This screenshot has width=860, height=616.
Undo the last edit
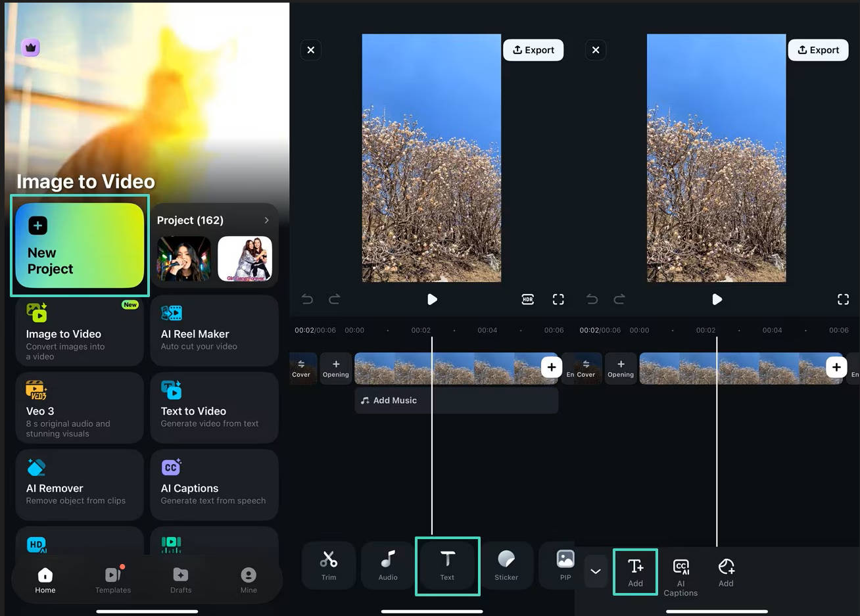[x=307, y=299]
